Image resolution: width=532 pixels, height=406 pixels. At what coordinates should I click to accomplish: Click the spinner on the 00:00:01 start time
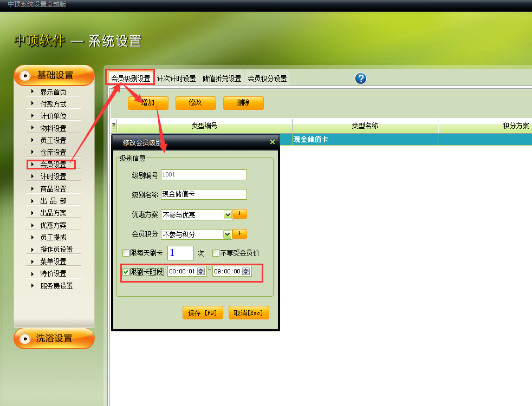201,271
